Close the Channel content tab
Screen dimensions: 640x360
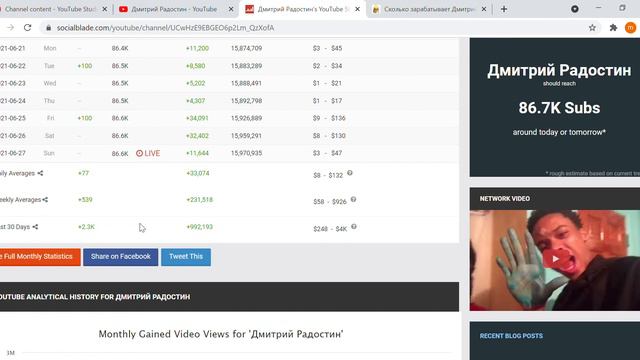coord(104,9)
